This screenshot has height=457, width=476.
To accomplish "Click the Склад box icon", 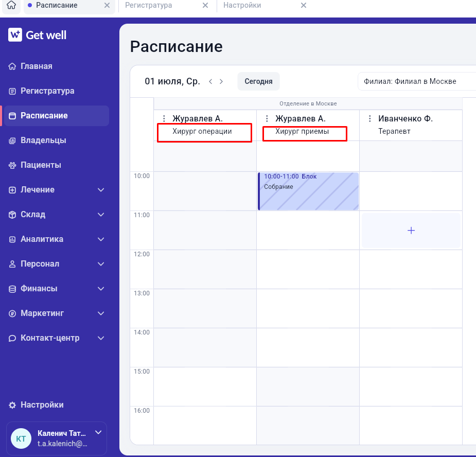I will click(x=12, y=215).
